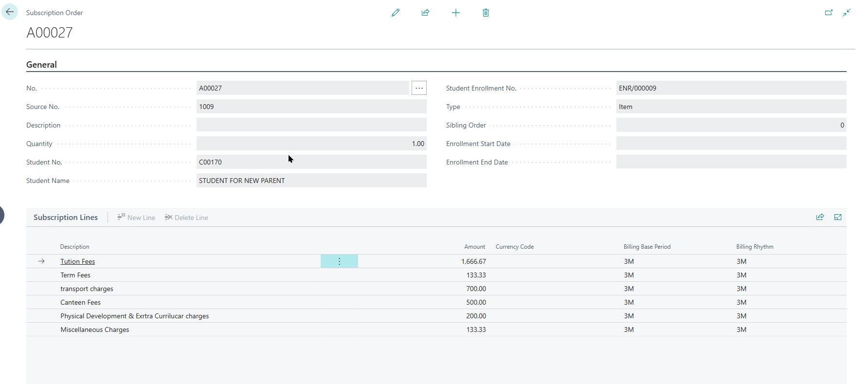Click the Student Enrollment No. field
Image resolution: width=868 pixels, height=384 pixels.
(731, 88)
